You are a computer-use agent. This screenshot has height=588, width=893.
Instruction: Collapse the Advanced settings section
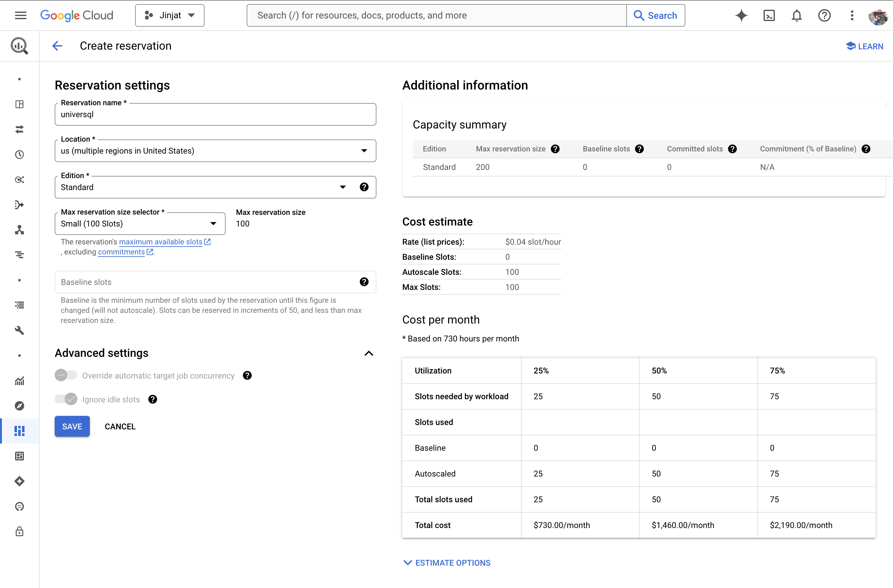point(369,353)
